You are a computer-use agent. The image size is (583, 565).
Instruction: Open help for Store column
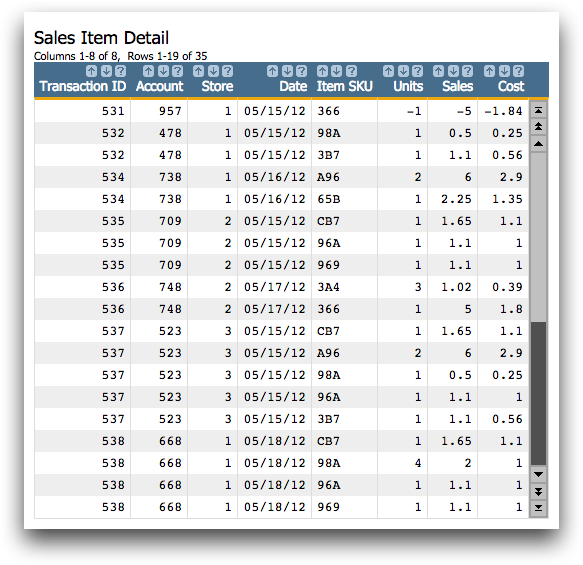pyautogui.click(x=228, y=71)
